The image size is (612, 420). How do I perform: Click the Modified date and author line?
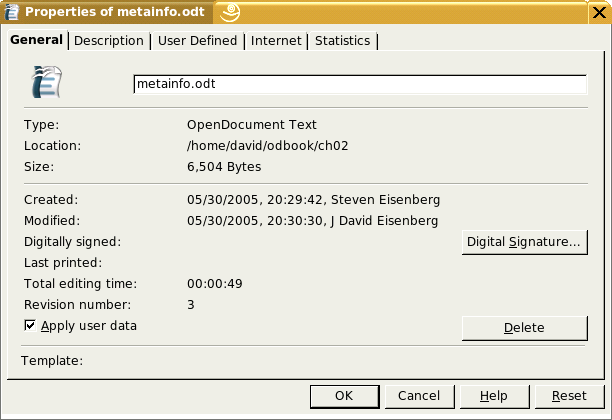click(312, 221)
